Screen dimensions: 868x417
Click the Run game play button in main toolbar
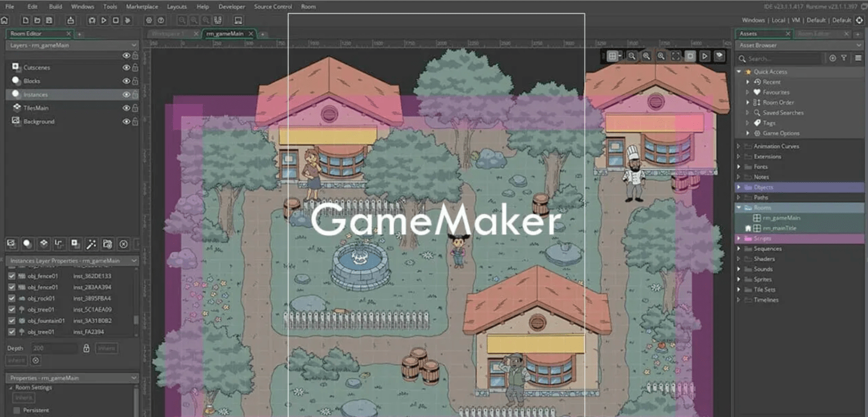click(x=104, y=20)
